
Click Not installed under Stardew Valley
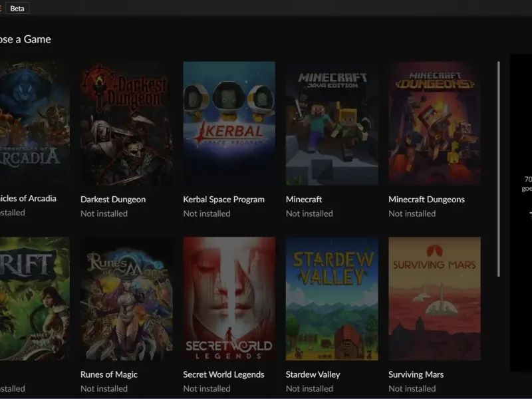tap(309, 389)
